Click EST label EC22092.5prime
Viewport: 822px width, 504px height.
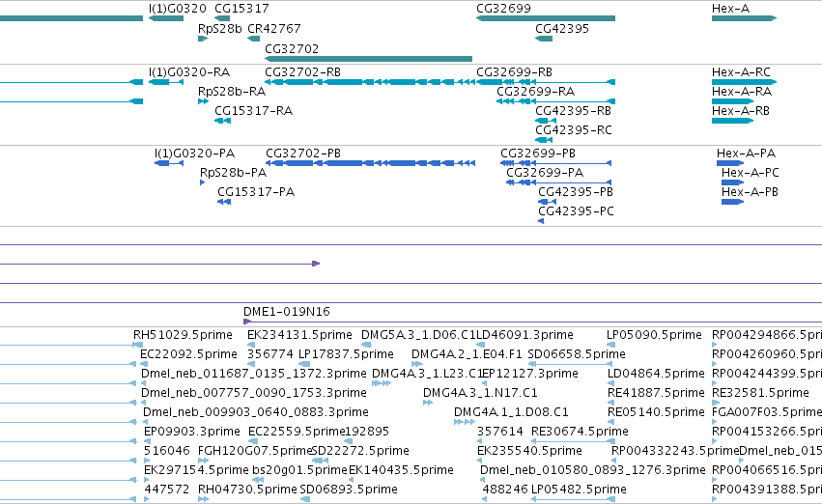(x=188, y=353)
